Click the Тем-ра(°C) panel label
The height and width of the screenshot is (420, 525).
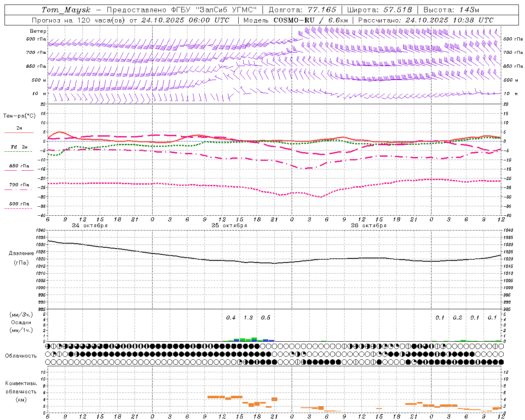(x=19, y=116)
